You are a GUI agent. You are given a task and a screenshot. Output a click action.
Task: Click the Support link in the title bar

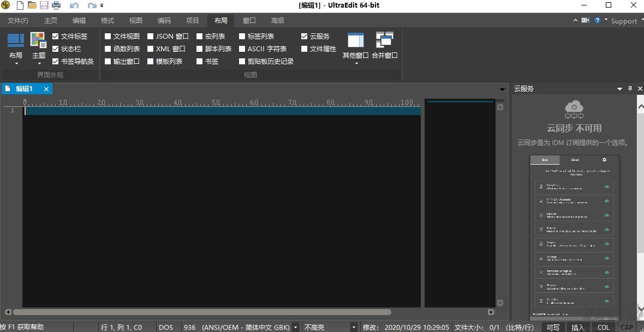coord(625,21)
